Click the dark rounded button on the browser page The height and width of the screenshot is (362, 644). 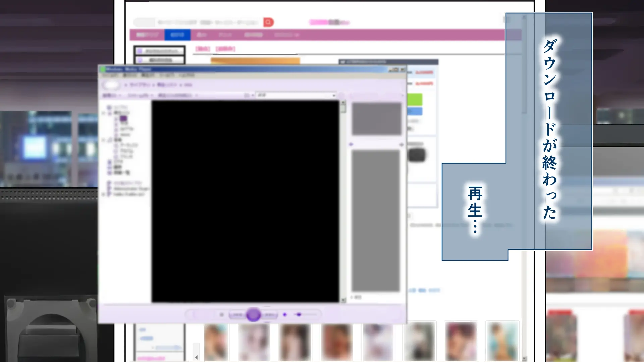(416, 155)
